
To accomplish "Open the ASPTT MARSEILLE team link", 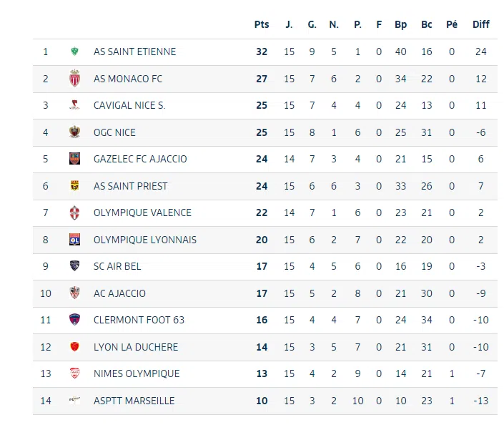I will point(134,401).
